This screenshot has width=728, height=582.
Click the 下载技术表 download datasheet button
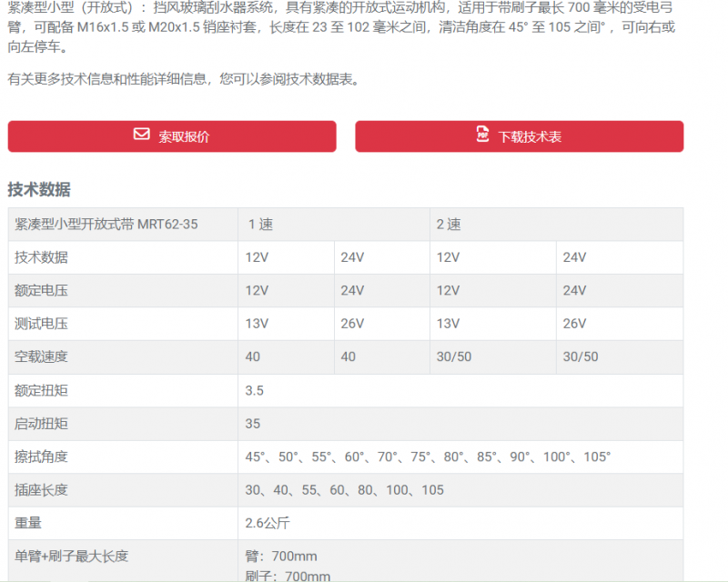pos(519,136)
